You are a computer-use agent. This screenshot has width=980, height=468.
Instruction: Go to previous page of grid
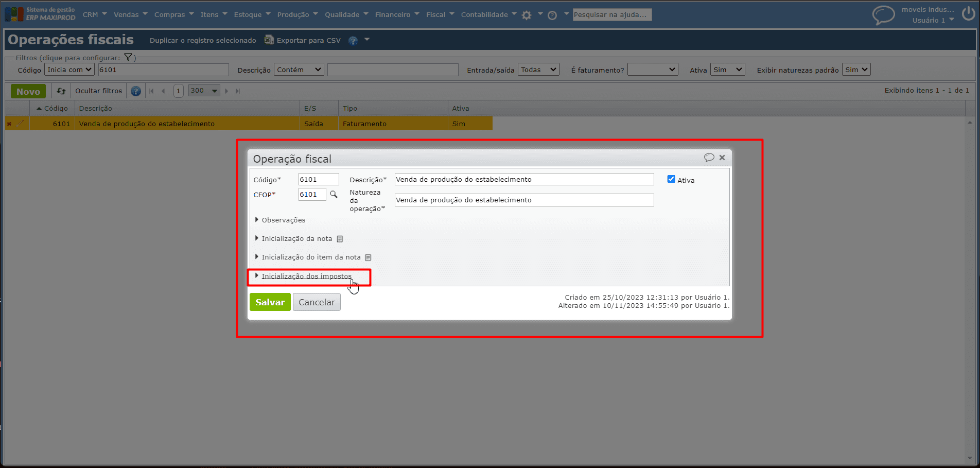163,91
